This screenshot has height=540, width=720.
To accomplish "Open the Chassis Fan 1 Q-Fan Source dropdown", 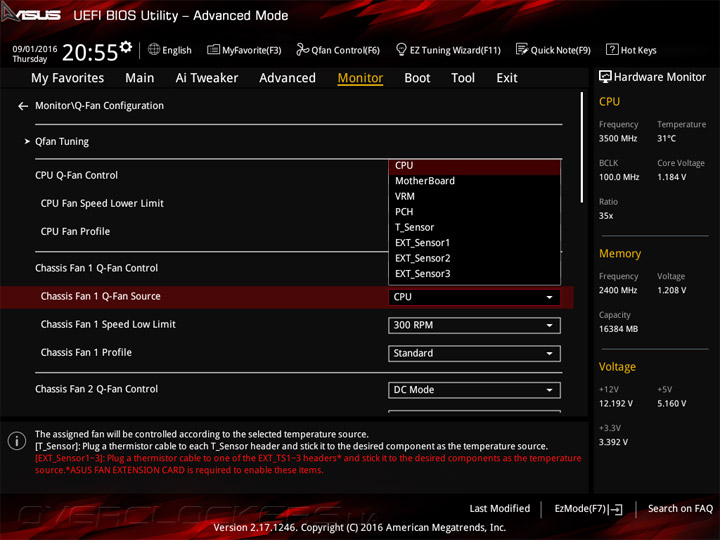I will [474, 297].
